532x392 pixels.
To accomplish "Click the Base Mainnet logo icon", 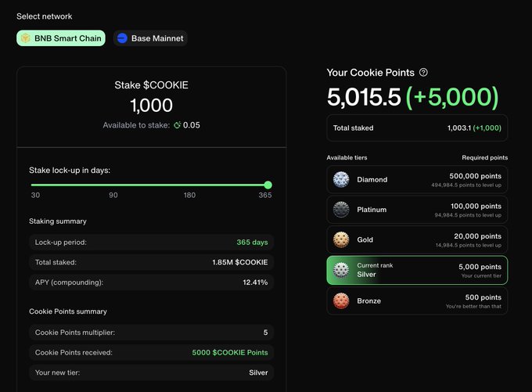I will [122, 38].
